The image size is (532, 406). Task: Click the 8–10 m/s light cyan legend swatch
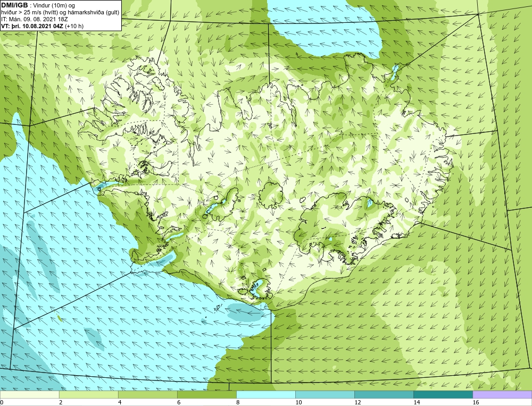click(265, 394)
